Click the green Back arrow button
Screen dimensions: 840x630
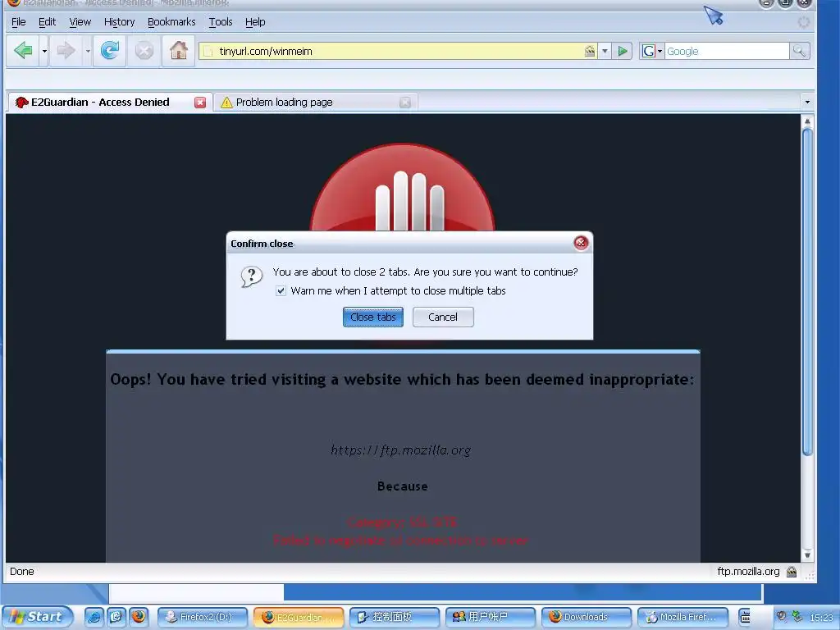click(x=23, y=51)
